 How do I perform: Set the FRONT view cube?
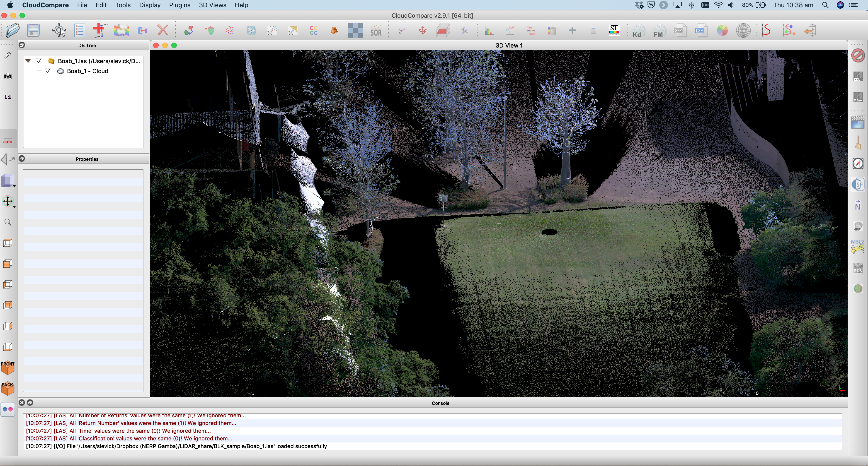pyautogui.click(x=8, y=368)
